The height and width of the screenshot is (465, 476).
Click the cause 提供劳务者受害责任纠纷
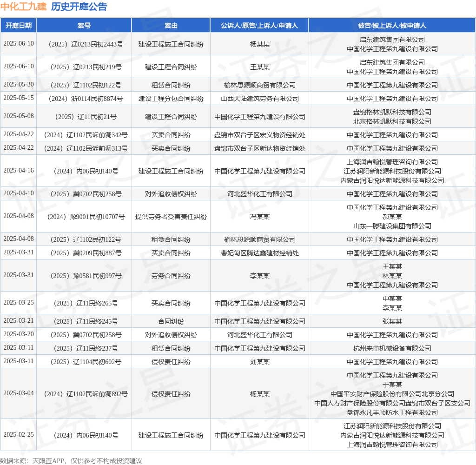[x=171, y=217]
